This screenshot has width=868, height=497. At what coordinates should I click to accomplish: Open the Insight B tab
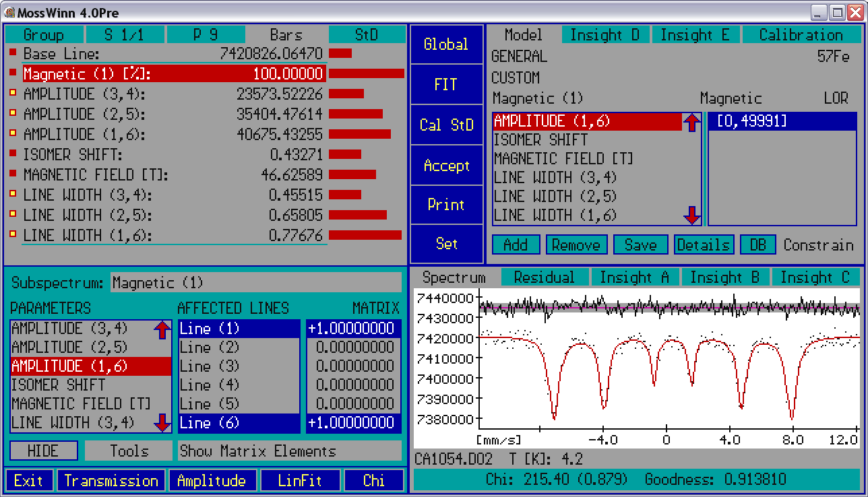tap(725, 277)
